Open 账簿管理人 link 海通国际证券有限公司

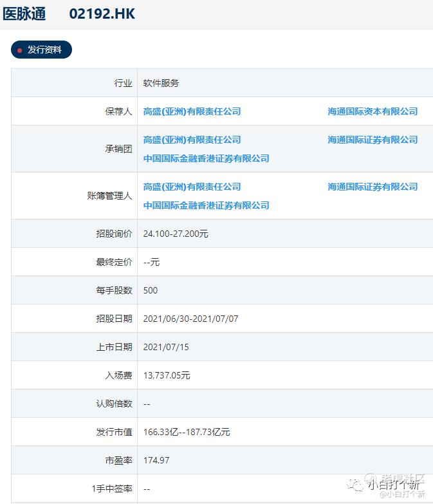[x=373, y=187]
